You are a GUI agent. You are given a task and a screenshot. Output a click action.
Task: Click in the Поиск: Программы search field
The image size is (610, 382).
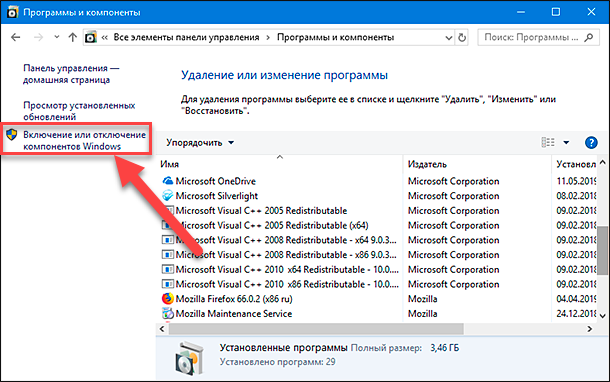point(531,37)
